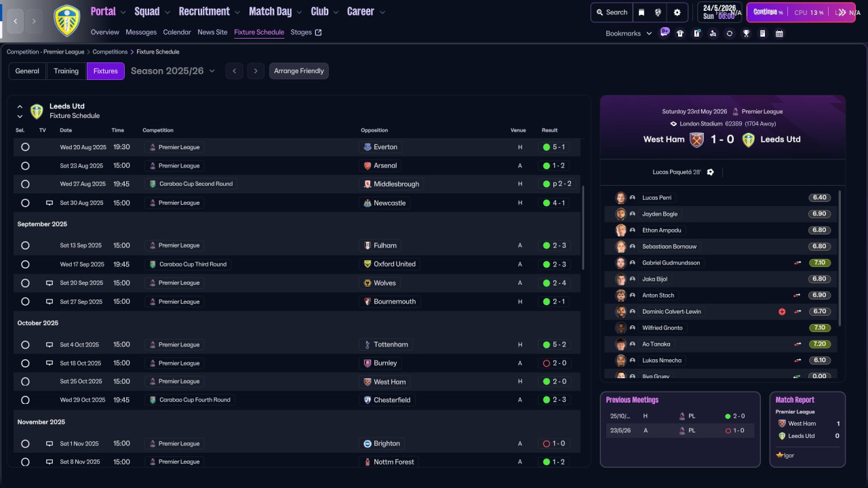Viewport: 868px width, 488px height.
Task: Expand the Career menu chevron
Action: pos(382,12)
